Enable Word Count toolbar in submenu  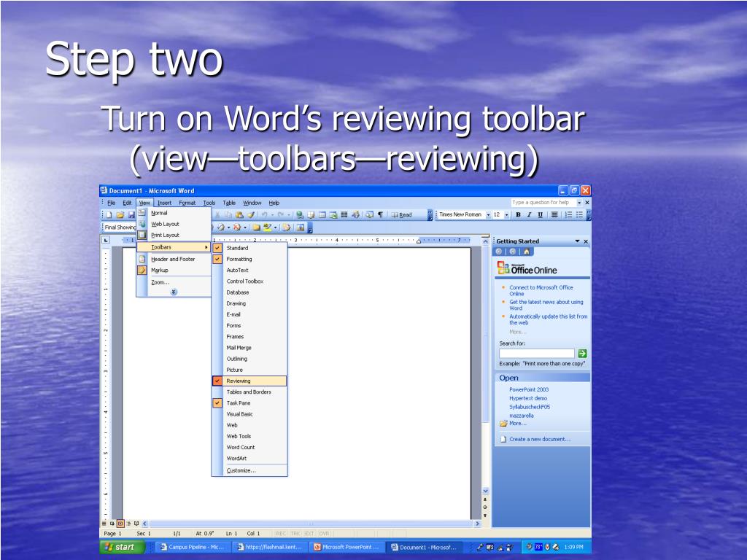pos(249,447)
